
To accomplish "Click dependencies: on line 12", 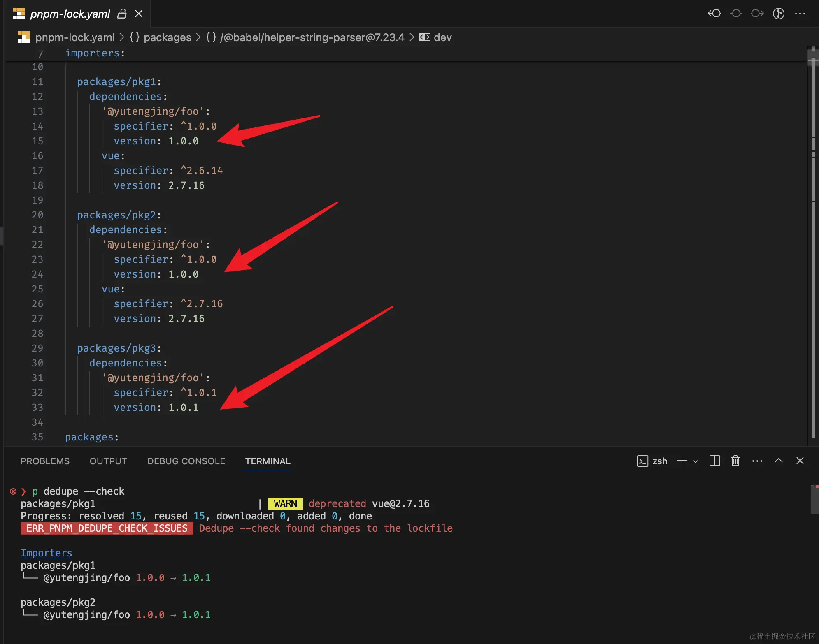I will (x=128, y=97).
